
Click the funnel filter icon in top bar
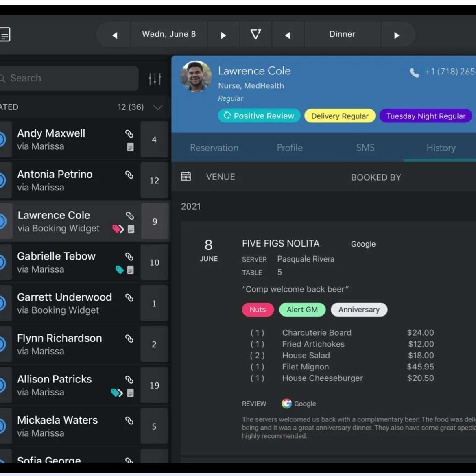pyautogui.click(x=255, y=34)
